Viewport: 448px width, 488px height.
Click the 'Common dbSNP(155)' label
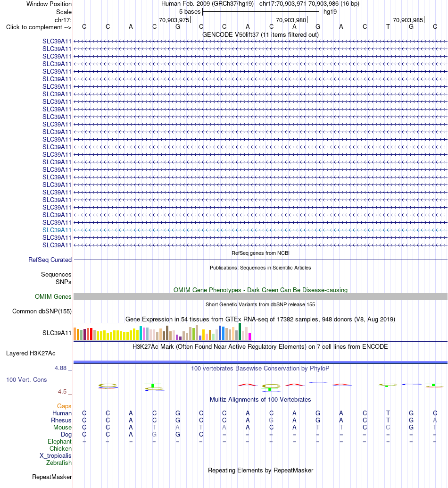coord(42,311)
